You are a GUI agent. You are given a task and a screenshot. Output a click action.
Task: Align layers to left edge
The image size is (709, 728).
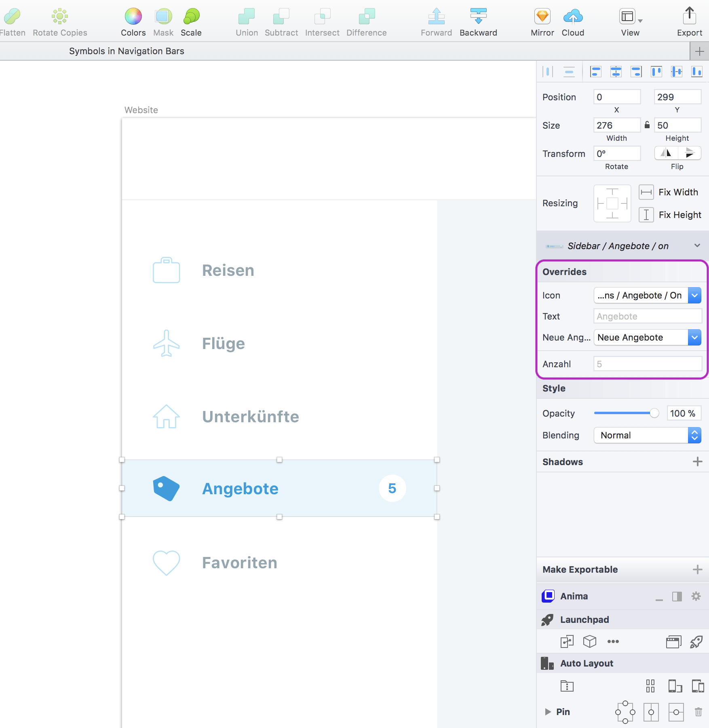point(595,72)
